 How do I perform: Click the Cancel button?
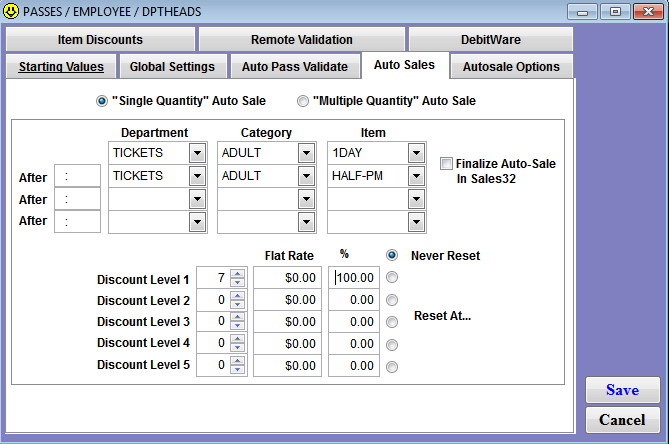pyautogui.click(x=622, y=420)
